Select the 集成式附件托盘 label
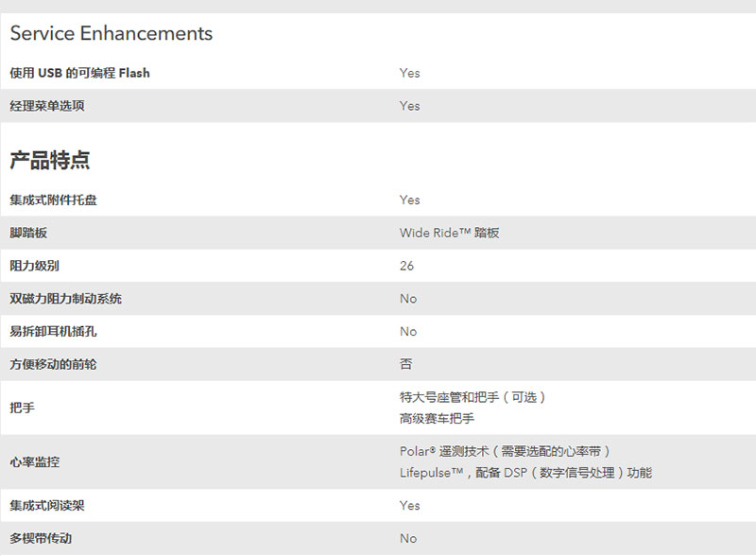 [x=53, y=200]
